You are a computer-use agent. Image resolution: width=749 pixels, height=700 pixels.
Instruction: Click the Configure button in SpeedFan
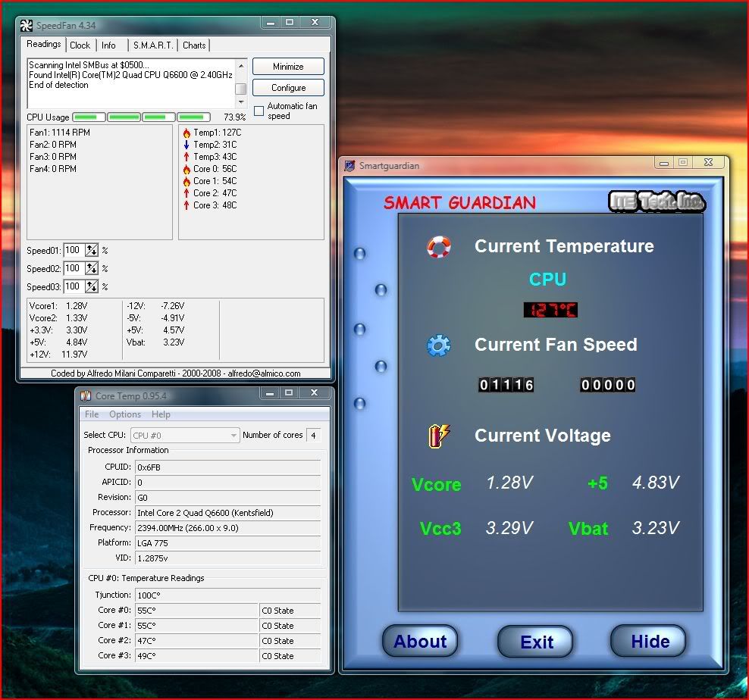pos(288,88)
